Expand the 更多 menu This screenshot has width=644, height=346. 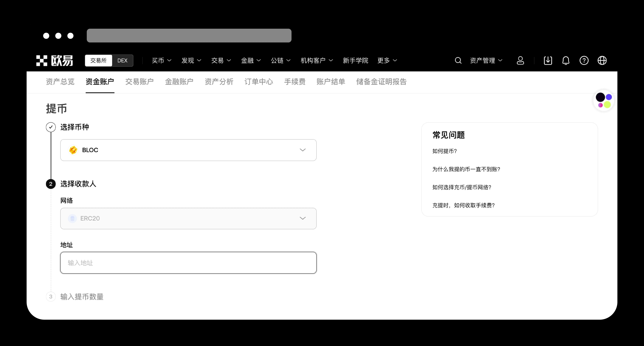coord(387,61)
